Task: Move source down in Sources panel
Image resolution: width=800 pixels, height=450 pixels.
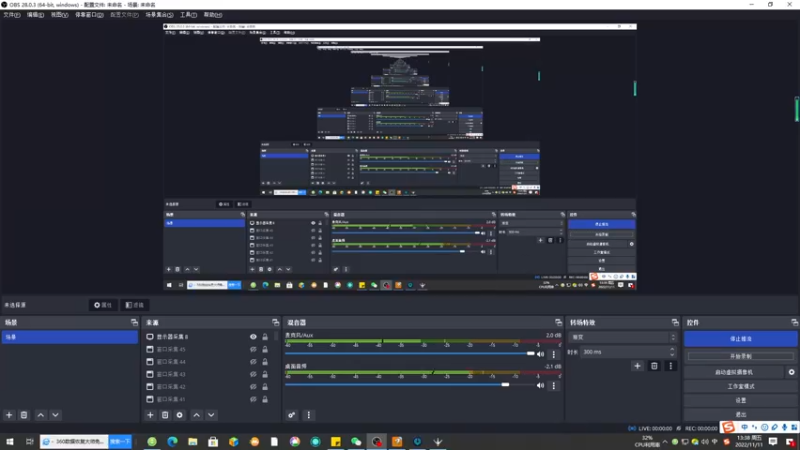Action: (x=211, y=415)
